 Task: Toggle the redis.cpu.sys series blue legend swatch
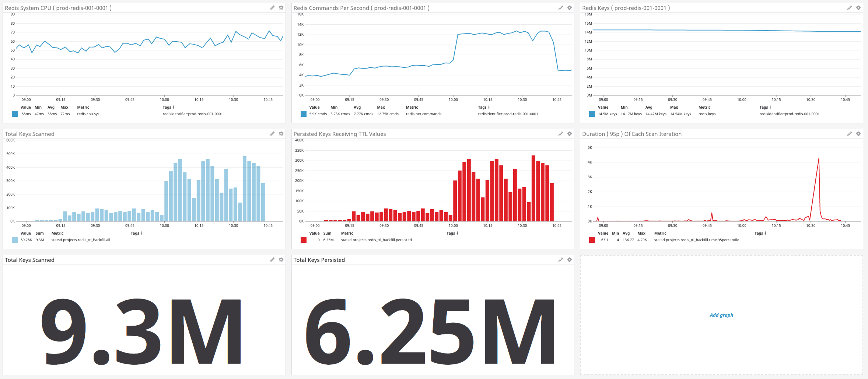(15, 114)
